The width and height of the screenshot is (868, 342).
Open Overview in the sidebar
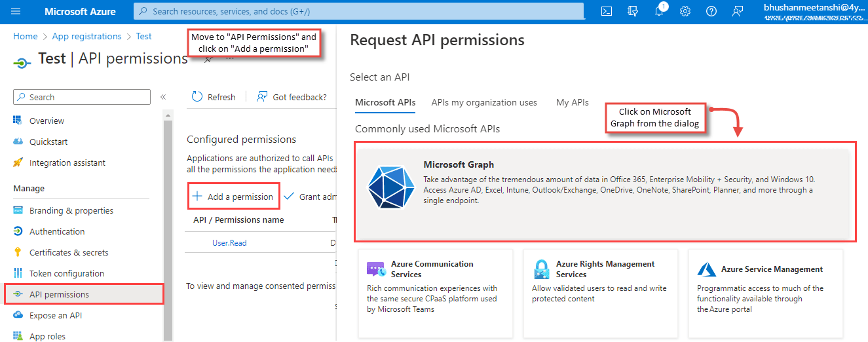coord(47,121)
